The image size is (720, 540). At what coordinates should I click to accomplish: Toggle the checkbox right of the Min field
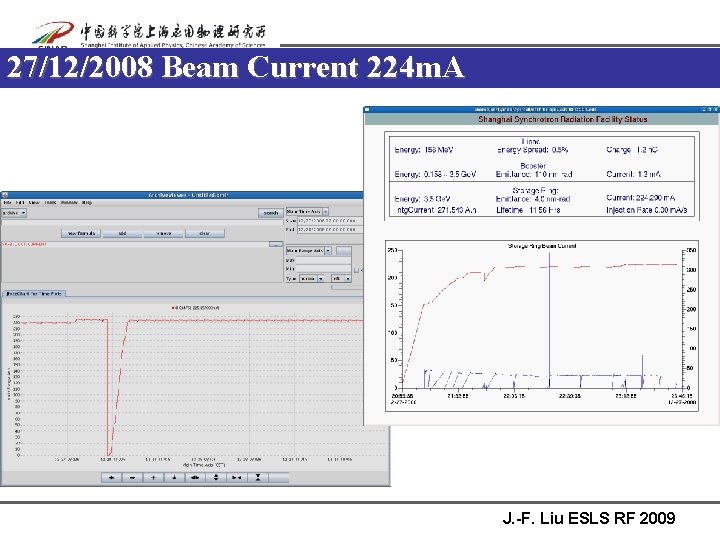[x=356, y=270]
